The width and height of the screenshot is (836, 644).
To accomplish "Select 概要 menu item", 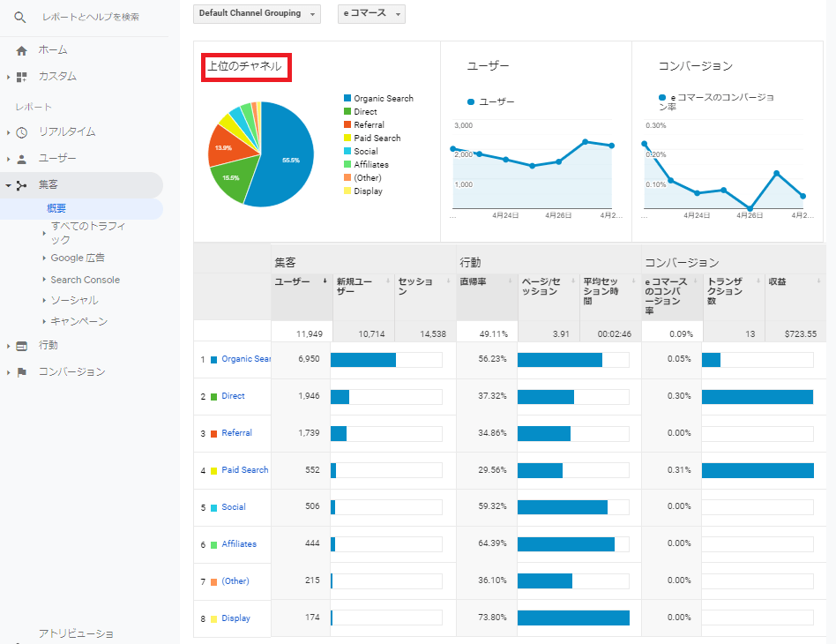I will [56, 208].
